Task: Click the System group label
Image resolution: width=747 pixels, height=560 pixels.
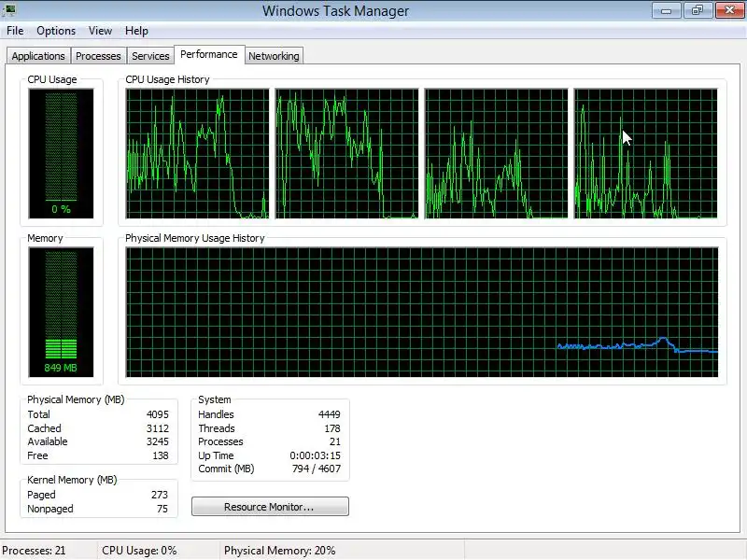Action: (215, 400)
